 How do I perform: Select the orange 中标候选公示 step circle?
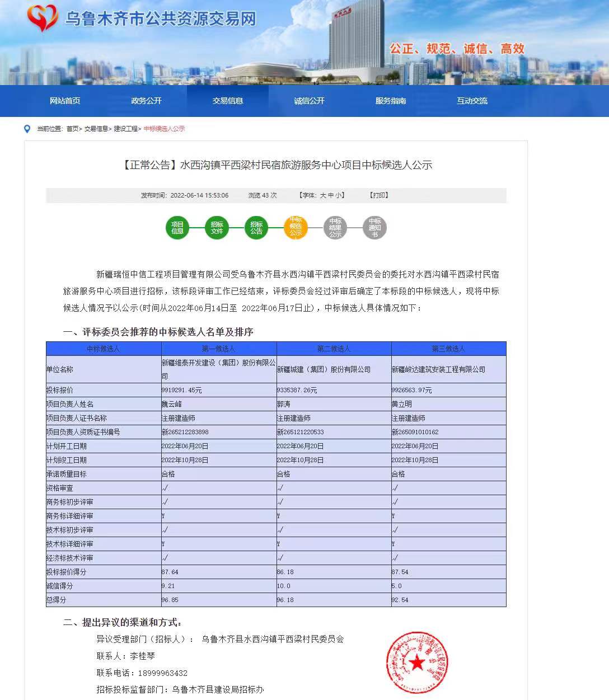[x=296, y=228]
